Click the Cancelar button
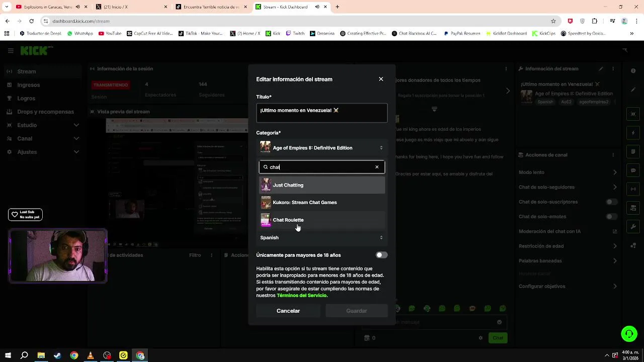Viewport: 644px width, 362px height. click(x=288, y=311)
